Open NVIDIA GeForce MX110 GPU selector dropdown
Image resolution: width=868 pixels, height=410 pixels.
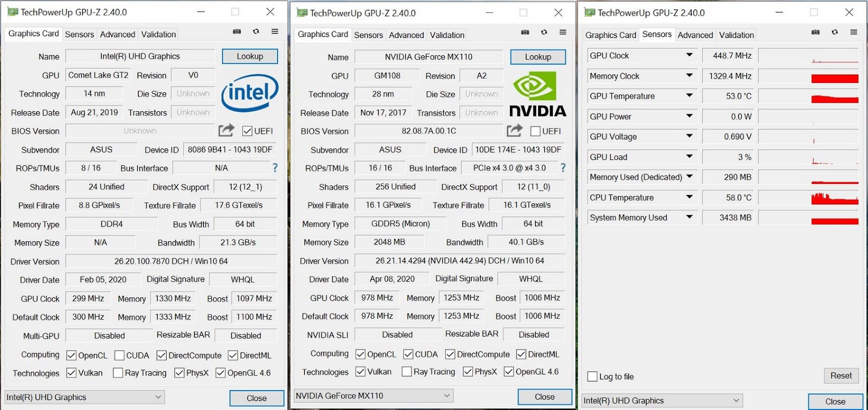coord(373,395)
